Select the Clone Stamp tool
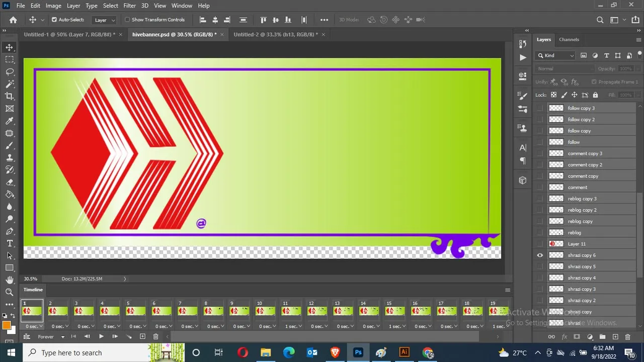 [x=10, y=157]
